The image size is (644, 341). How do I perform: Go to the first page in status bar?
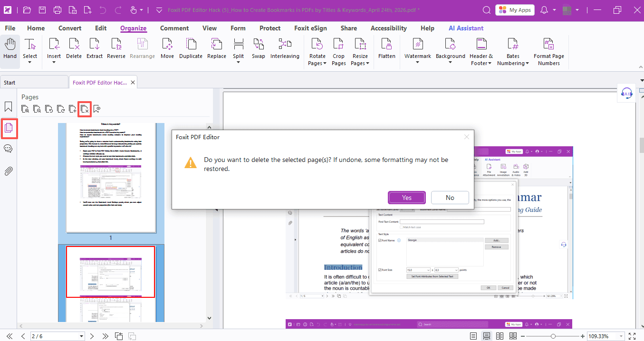(x=10, y=336)
